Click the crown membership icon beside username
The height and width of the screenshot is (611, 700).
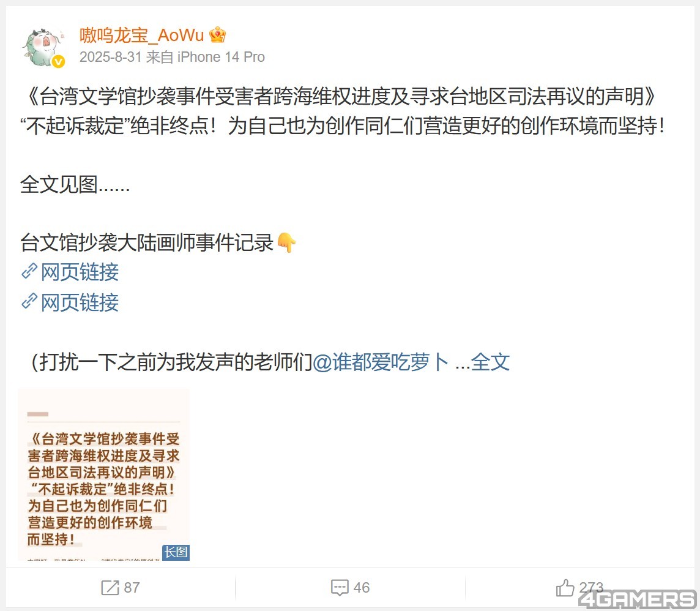[x=217, y=35]
